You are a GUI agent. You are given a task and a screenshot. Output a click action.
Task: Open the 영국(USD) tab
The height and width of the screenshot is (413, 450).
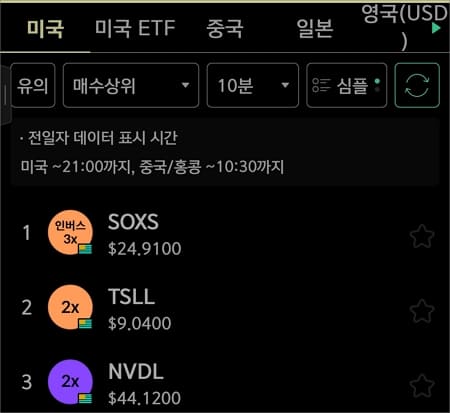pyautogui.click(x=404, y=27)
